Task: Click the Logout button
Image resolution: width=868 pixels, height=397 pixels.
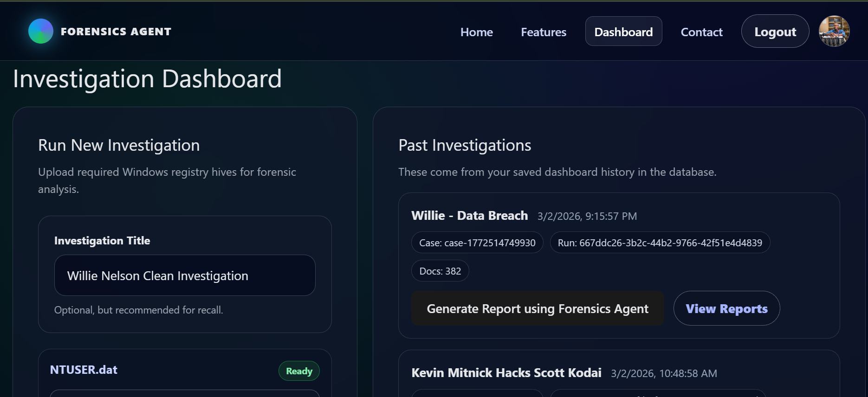Action: point(775,31)
